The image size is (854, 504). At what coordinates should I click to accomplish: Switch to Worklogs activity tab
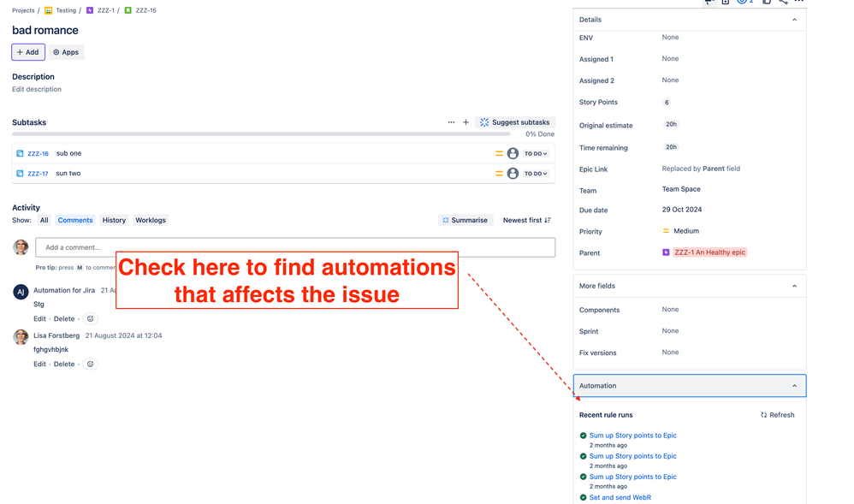tap(151, 220)
